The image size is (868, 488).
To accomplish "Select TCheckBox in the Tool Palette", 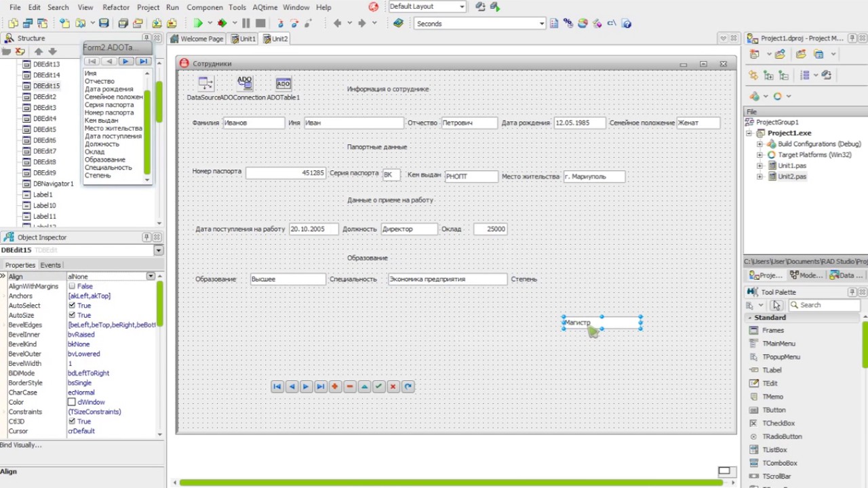I will [x=778, y=423].
